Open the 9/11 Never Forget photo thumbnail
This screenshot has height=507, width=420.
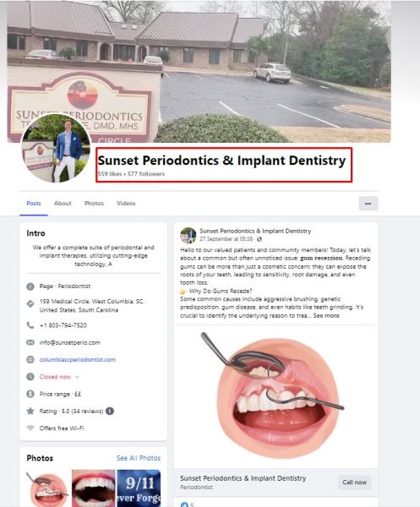[x=139, y=488]
